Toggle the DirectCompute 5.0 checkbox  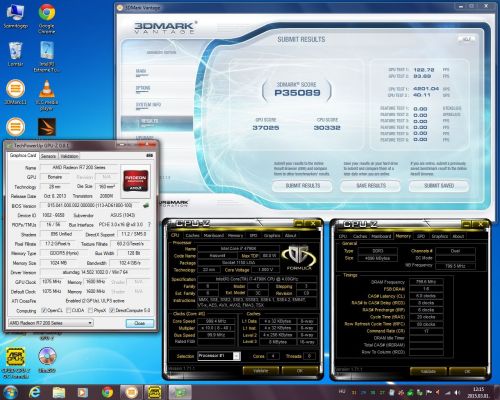(112, 310)
